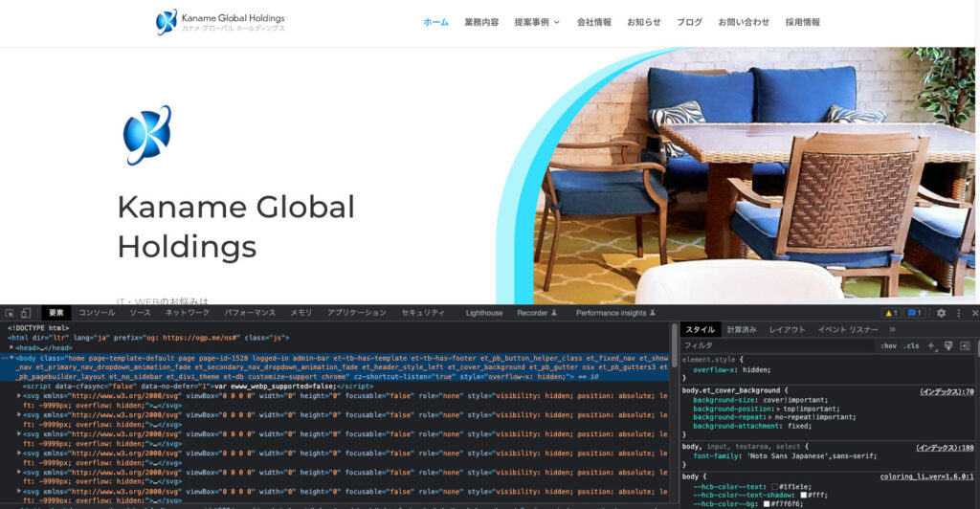Image resolution: width=980 pixels, height=509 pixels.
Task: Open DevTools settings gear
Action: pyautogui.click(x=941, y=313)
